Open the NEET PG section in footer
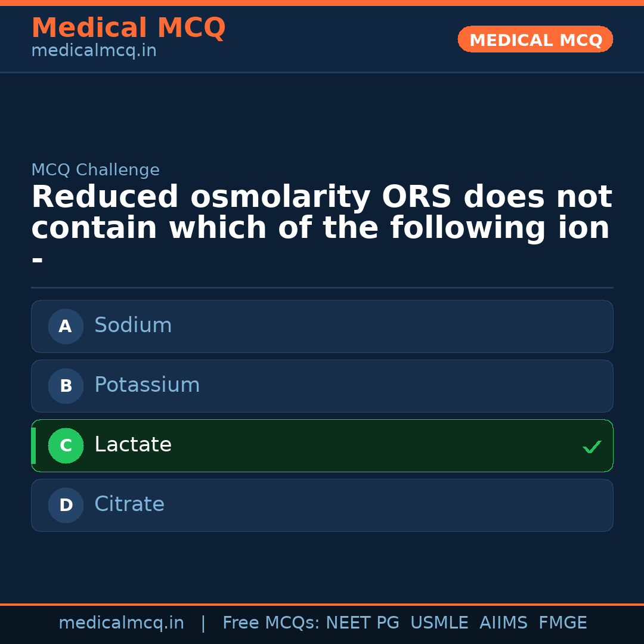The height and width of the screenshot is (644, 644). [362, 622]
